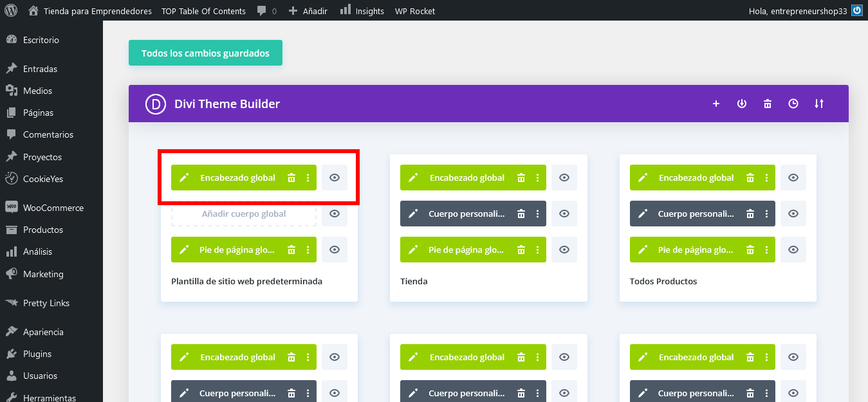Edit Cuerpo personalizado pencil in Tienda template
The width and height of the screenshot is (868, 402).
click(x=413, y=214)
